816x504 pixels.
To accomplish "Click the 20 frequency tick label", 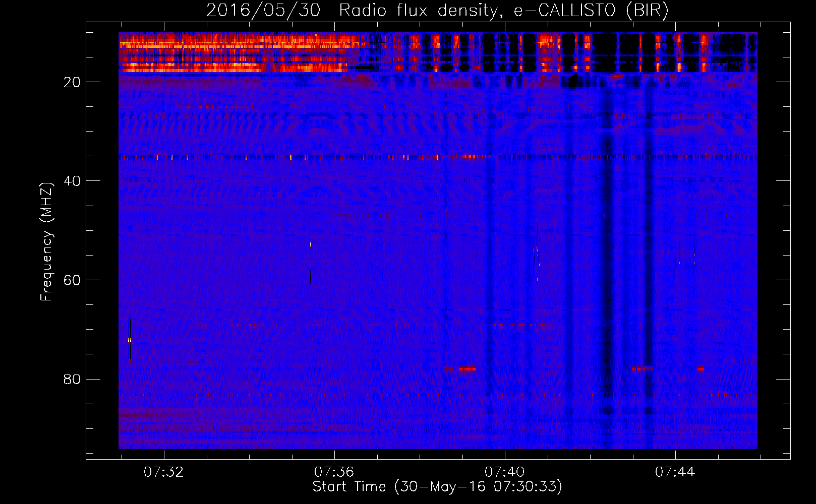I will coord(72,82).
